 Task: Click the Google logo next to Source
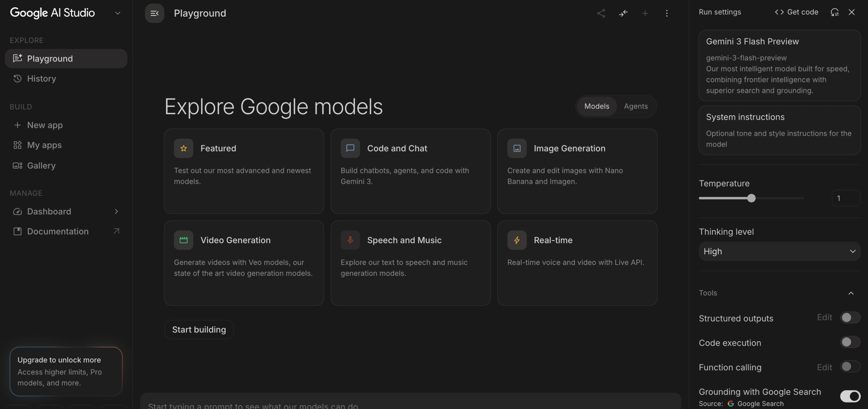[731, 404]
